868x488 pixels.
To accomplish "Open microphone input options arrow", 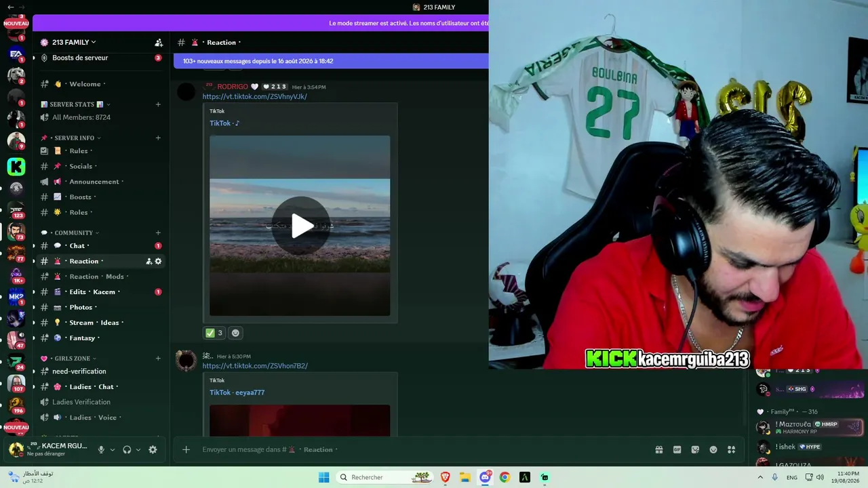I will (x=113, y=449).
